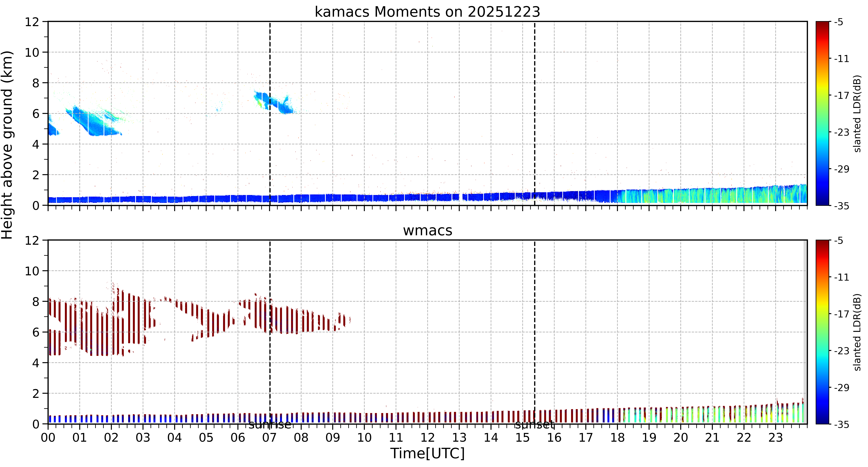Click the x-axis tick label '05'
The height and width of the screenshot is (467, 868).
pyautogui.click(x=206, y=438)
